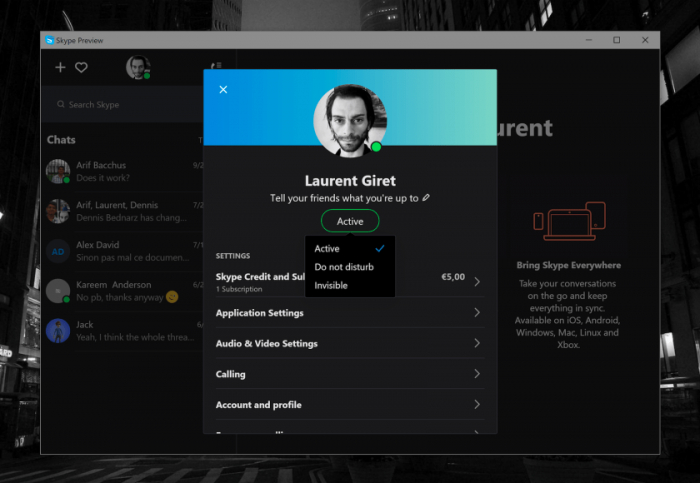Open Kareem Anderson chat
This screenshot has height=483, width=700.
[123, 291]
